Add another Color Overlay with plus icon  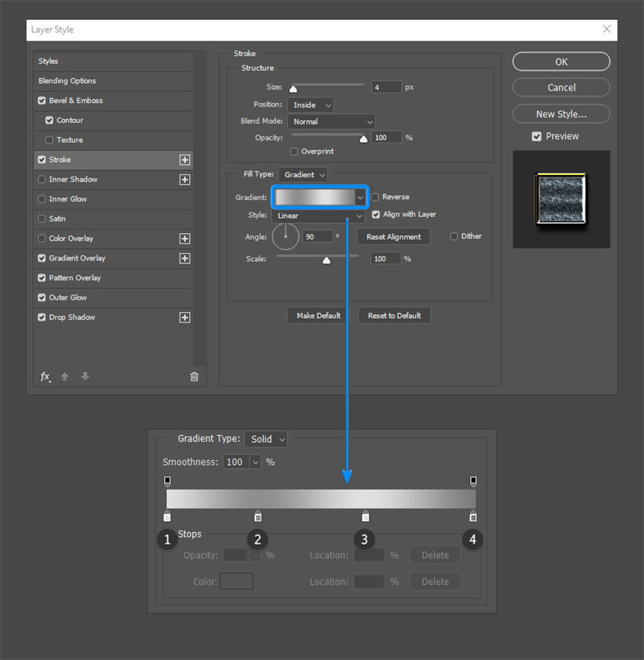pos(184,238)
